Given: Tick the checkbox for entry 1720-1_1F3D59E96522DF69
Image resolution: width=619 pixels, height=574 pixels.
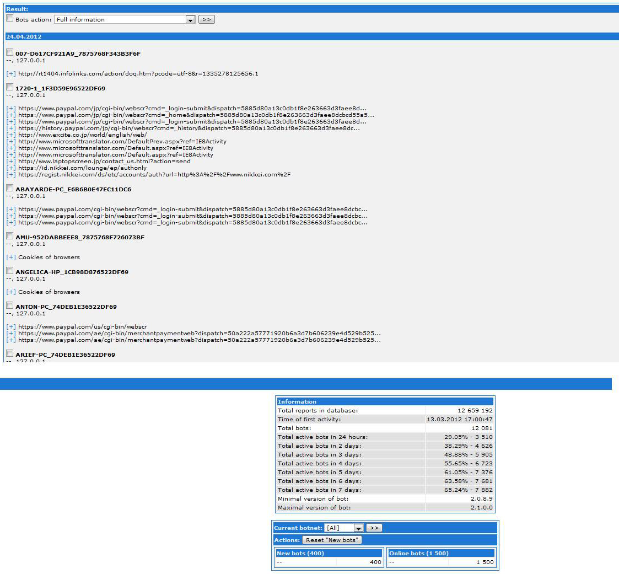Looking at the screenshot, I should [9, 88].
